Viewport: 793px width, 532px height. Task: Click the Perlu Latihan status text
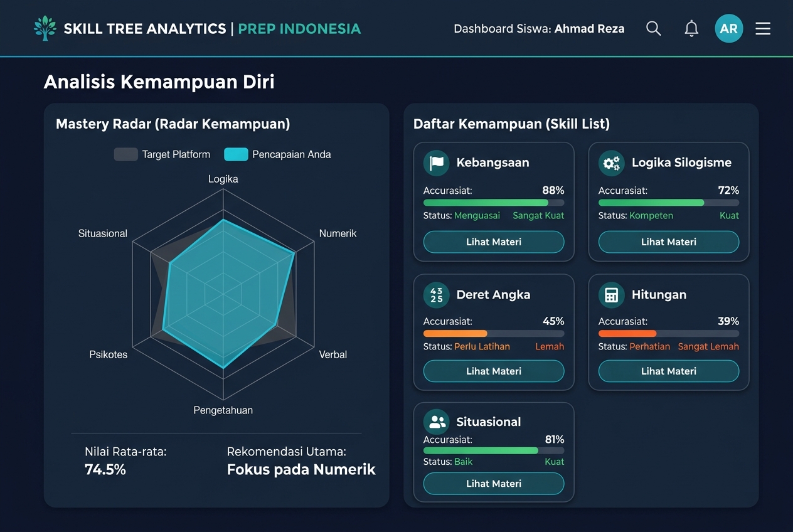point(482,346)
